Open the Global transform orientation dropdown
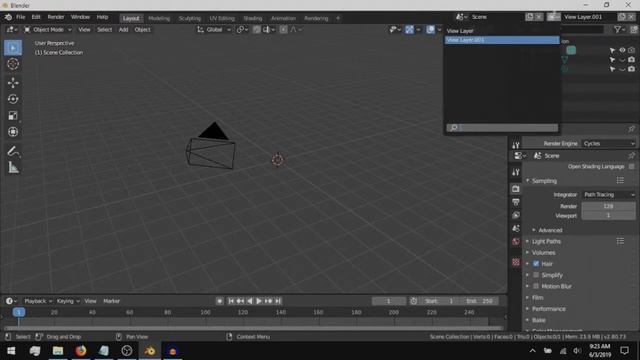Image resolution: width=640 pixels, height=360 pixels. (214, 29)
